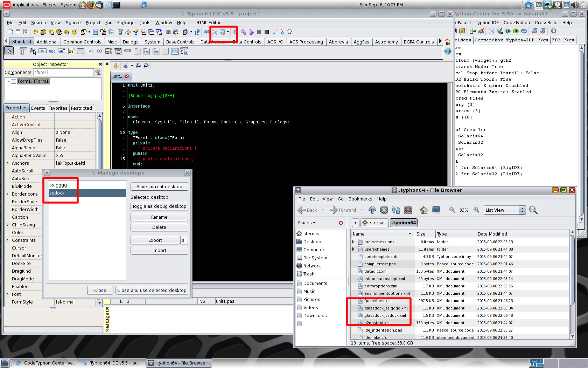The width and height of the screenshot is (588, 368).
Task: Click the Stop square icon in IDE toolbar
Action: tap(267, 32)
